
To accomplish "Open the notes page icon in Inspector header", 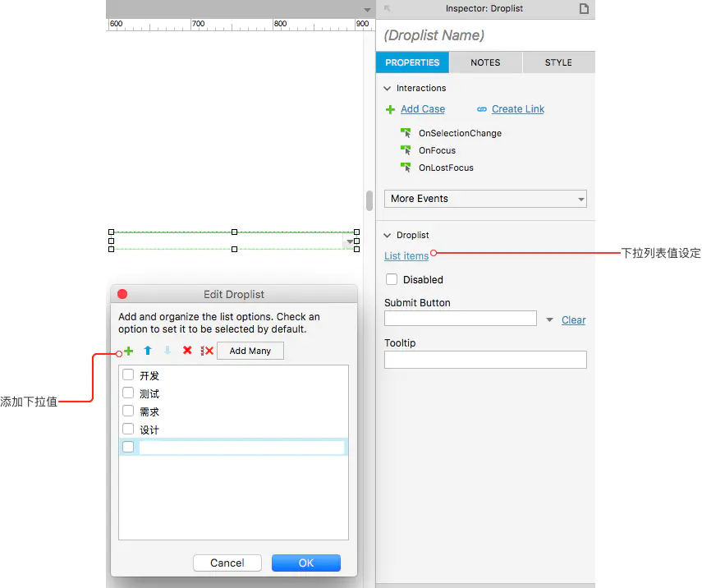I will coord(584,8).
